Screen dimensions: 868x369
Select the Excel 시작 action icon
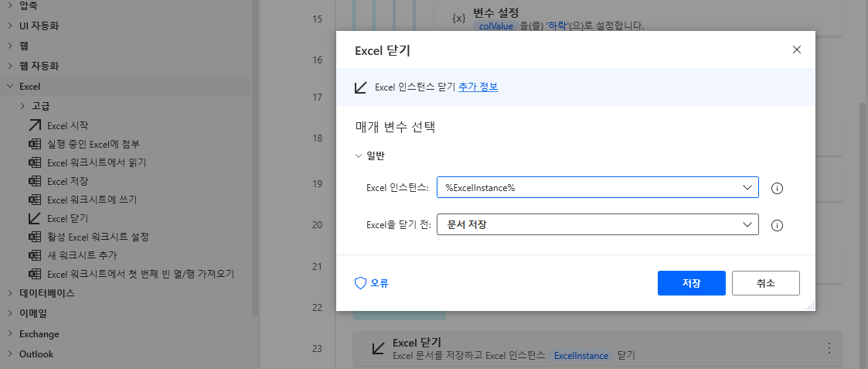(x=35, y=125)
